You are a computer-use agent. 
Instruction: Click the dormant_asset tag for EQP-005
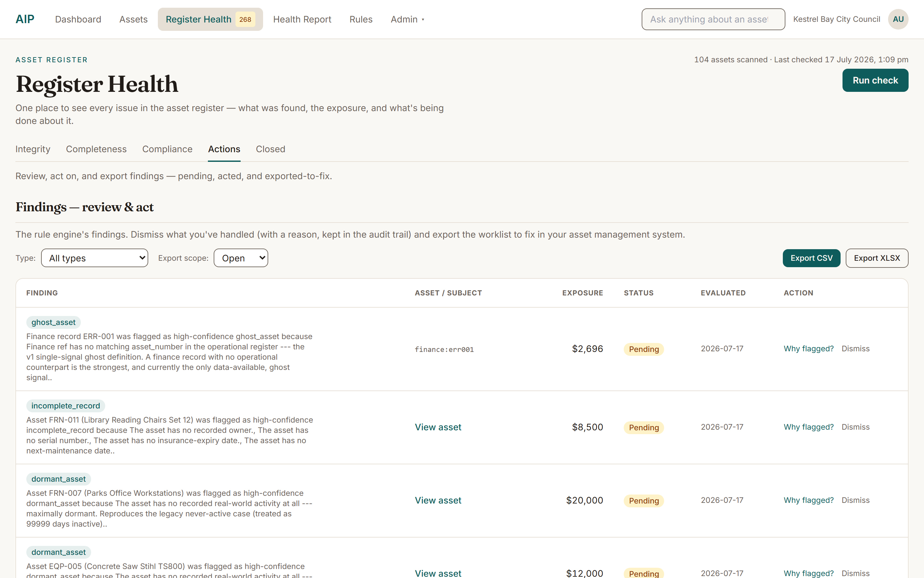pyautogui.click(x=58, y=552)
